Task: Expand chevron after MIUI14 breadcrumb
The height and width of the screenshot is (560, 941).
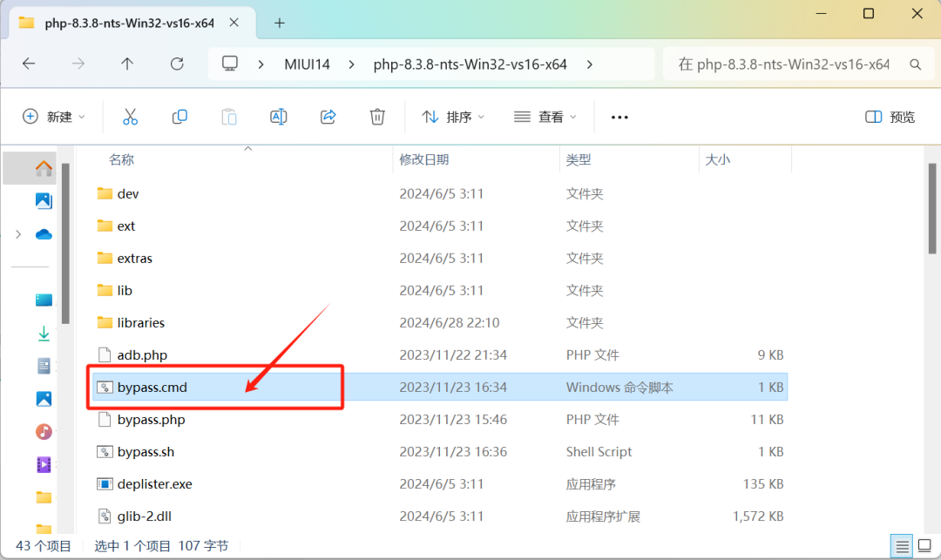Action: 352,64
